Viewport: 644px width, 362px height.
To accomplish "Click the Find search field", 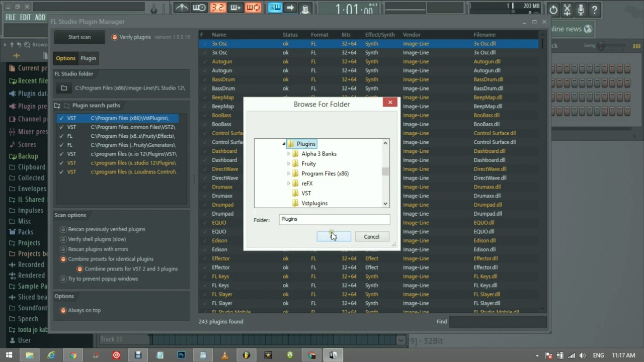I will 498,322.
